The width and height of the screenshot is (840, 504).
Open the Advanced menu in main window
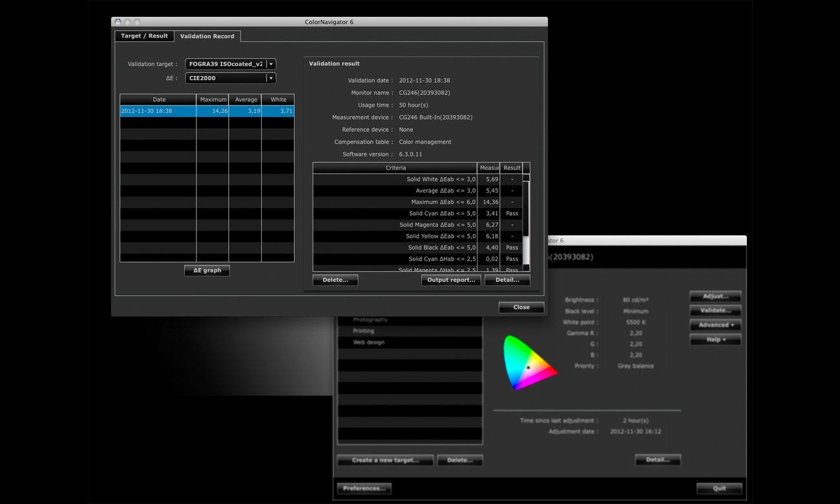tap(715, 325)
